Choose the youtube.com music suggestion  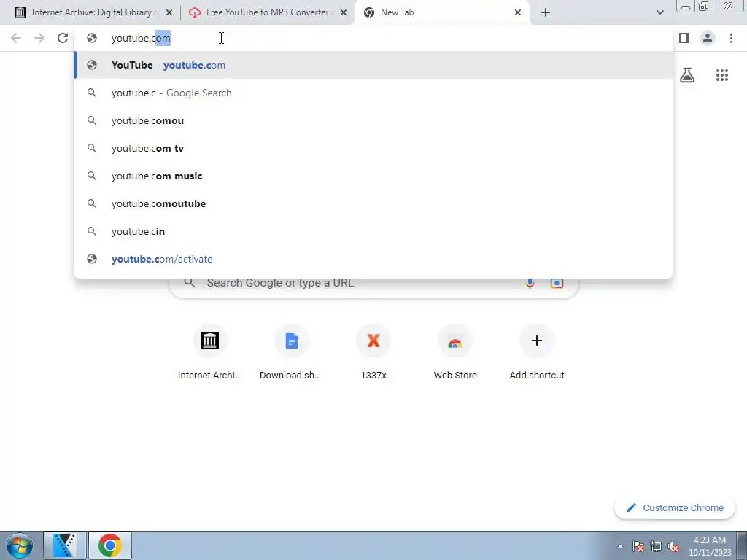click(x=373, y=176)
